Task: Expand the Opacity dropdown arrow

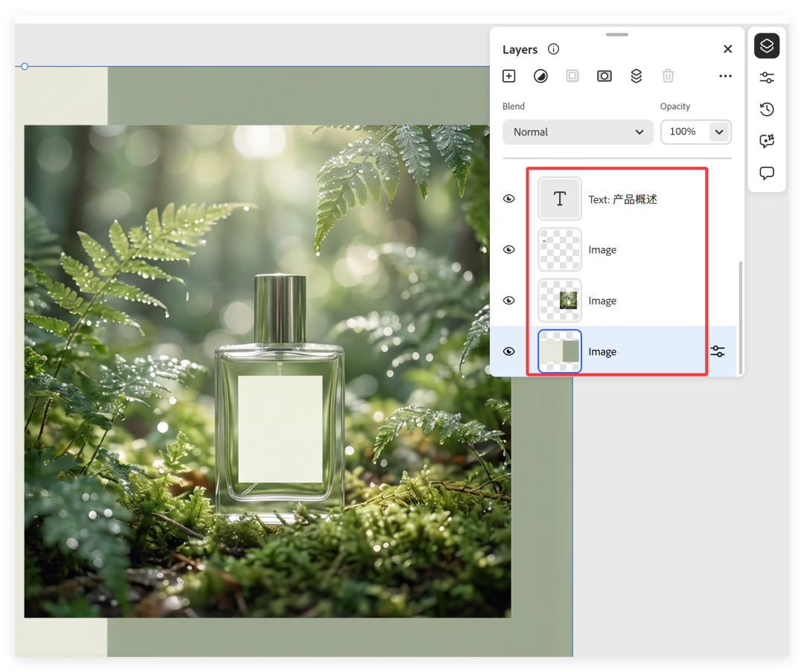Action: click(x=718, y=132)
